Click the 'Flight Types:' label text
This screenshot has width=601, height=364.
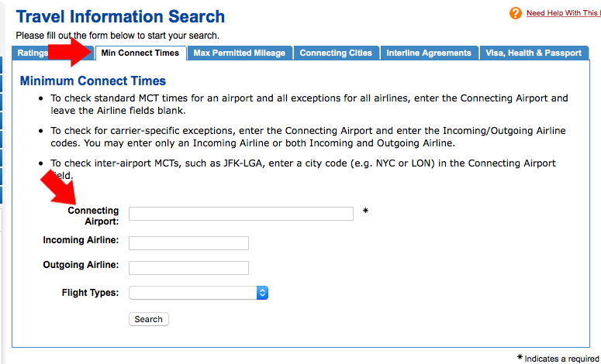click(91, 293)
